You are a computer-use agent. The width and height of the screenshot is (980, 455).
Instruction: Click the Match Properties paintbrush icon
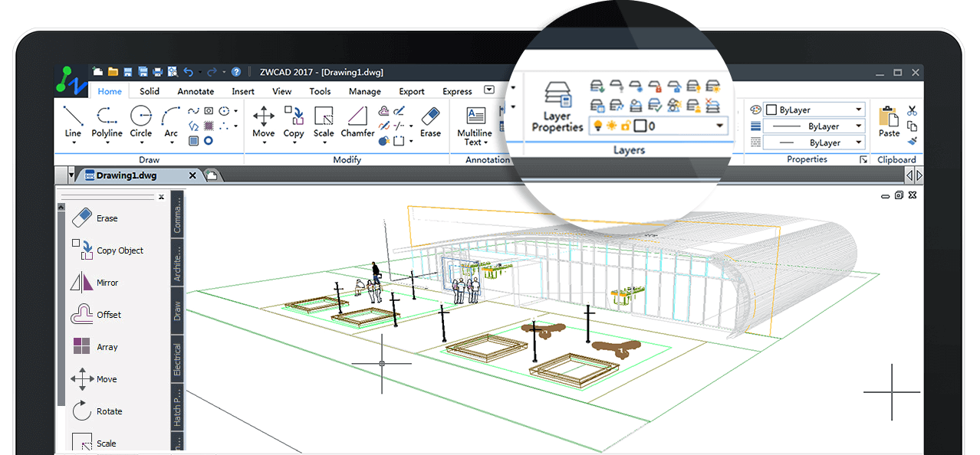[x=912, y=142]
